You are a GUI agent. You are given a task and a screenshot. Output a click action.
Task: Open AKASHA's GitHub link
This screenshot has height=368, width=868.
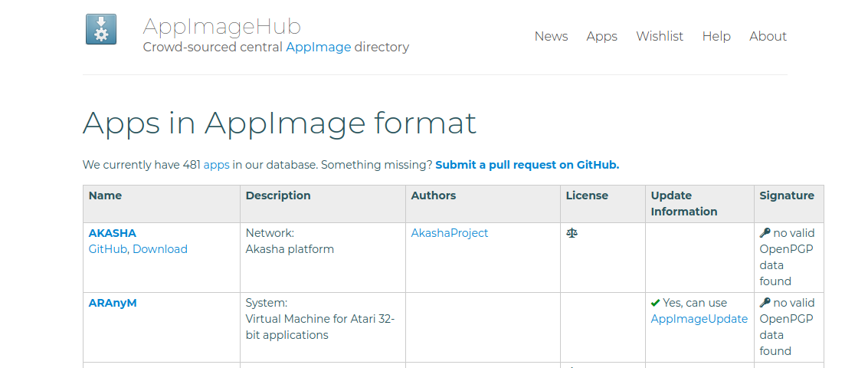pyautogui.click(x=108, y=249)
